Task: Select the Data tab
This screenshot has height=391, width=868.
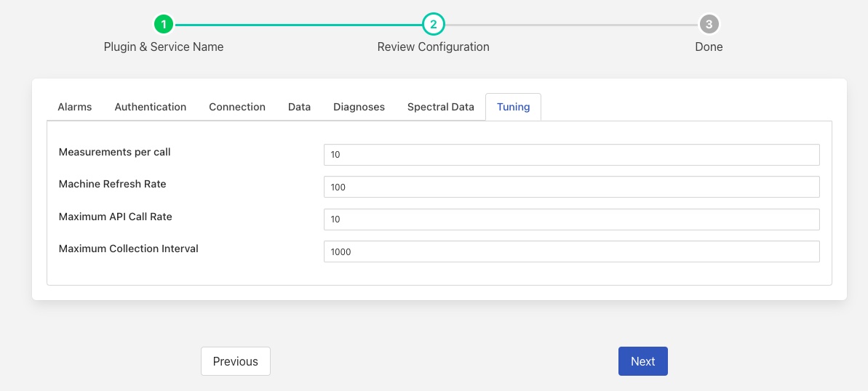Action: 299,107
